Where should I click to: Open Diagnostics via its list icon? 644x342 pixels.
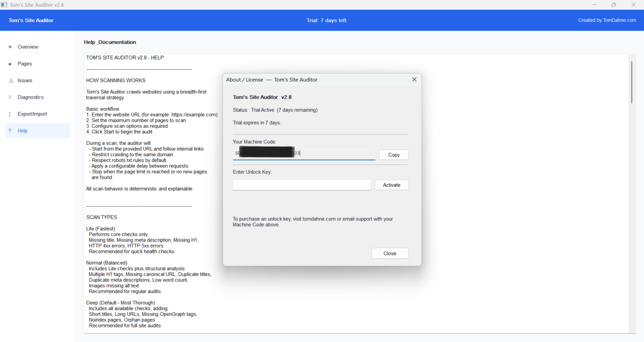[x=10, y=97]
